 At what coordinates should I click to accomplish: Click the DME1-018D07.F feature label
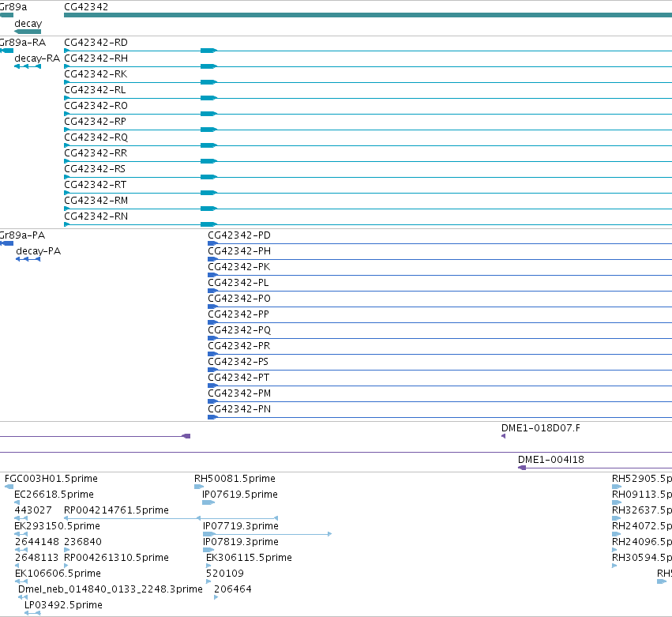[540, 428]
